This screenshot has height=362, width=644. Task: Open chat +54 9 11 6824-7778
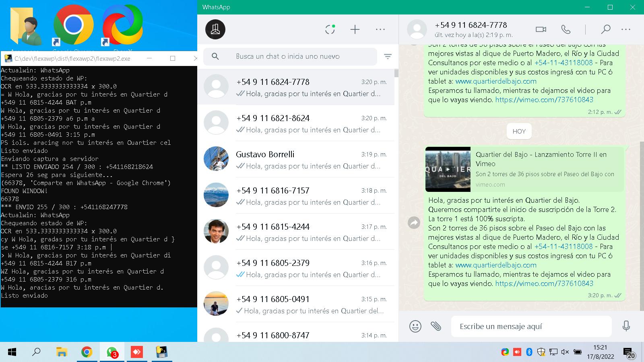(296, 87)
